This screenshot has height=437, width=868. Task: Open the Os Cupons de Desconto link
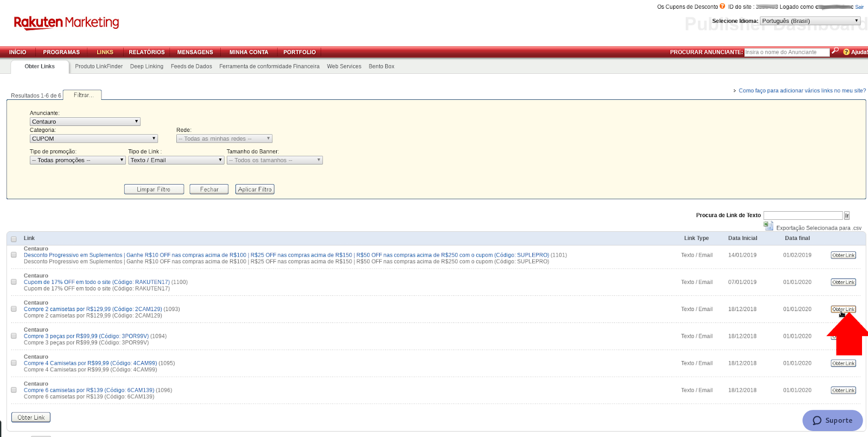point(687,7)
